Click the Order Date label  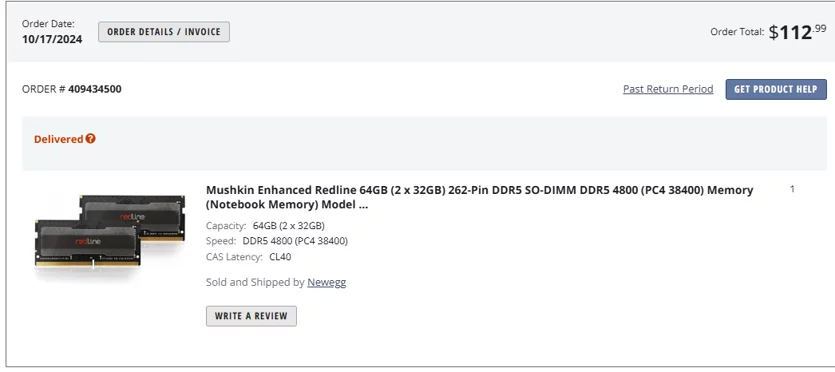point(48,24)
